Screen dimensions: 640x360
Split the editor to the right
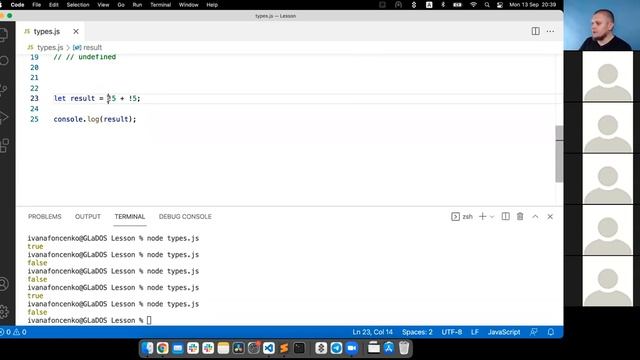click(x=536, y=31)
